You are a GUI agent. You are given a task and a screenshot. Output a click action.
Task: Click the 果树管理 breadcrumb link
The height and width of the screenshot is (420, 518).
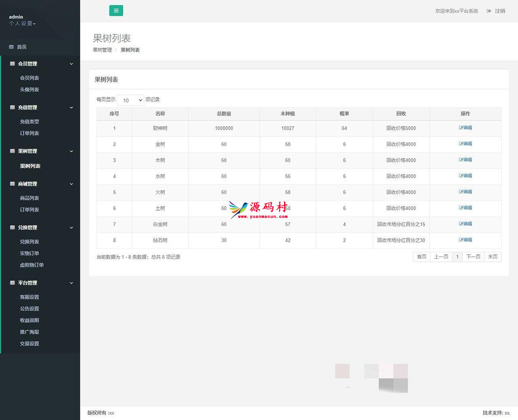point(102,50)
